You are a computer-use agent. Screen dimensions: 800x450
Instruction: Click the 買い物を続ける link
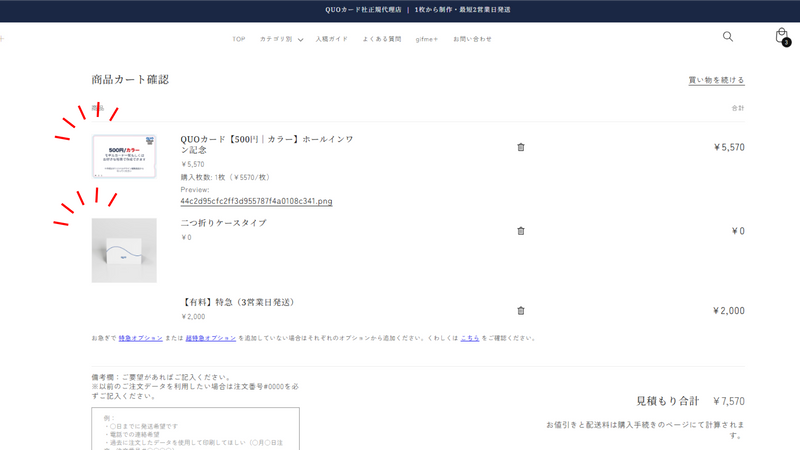[x=716, y=80]
